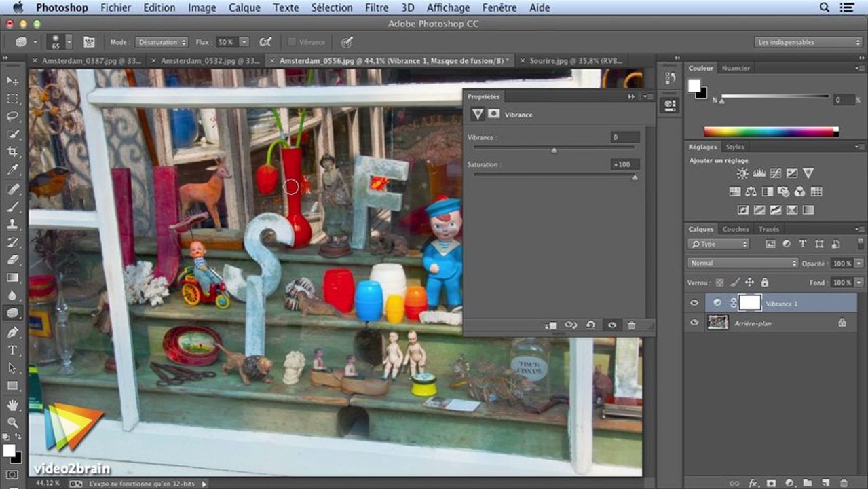868x489 pixels.
Task: Select the History Brush tool
Action: click(x=12, y=242)
